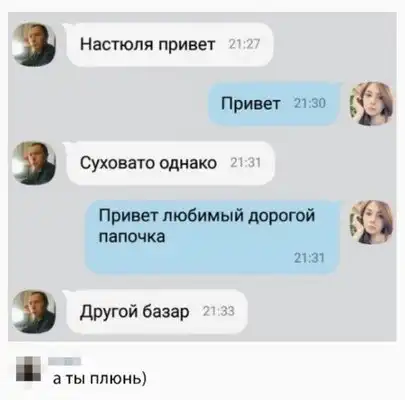Screen dimensions: 405x400
Task: Select the "Привет любимый дорогой папочка" bubble
Action: pyautogui.click(x=212, y=237)
